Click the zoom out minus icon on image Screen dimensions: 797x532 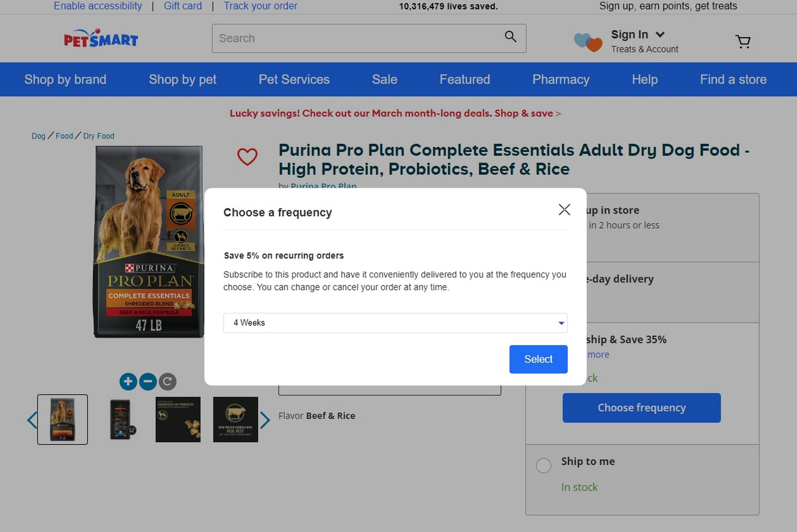pyautogui.click(x=148, y=381)
